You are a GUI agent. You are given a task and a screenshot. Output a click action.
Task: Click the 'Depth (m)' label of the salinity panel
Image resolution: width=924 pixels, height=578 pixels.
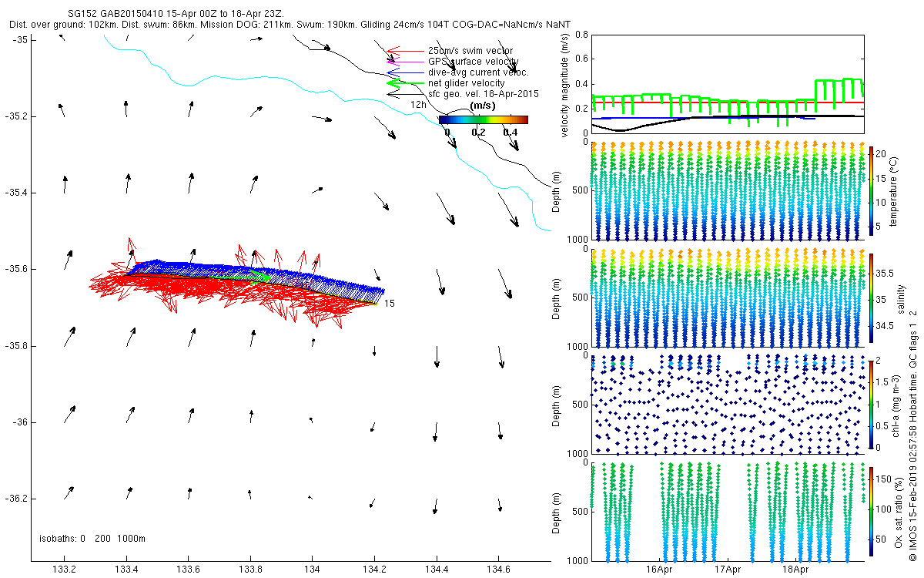557,298
